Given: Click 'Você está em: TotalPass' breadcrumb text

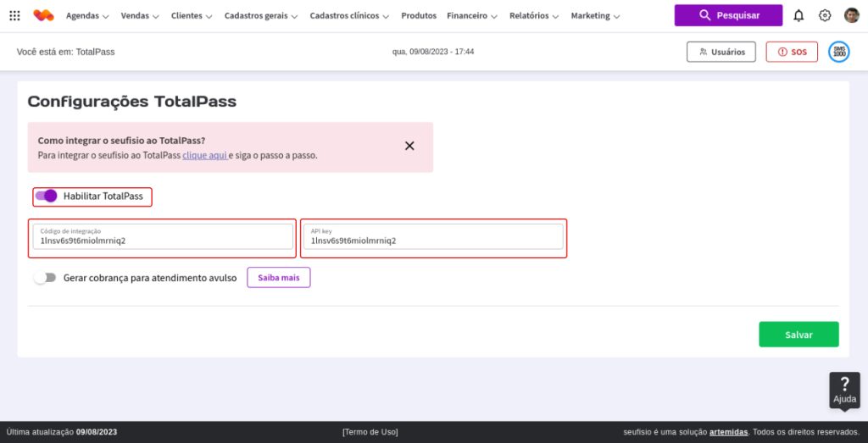Looking at the screenshot, I should (66, 52).
